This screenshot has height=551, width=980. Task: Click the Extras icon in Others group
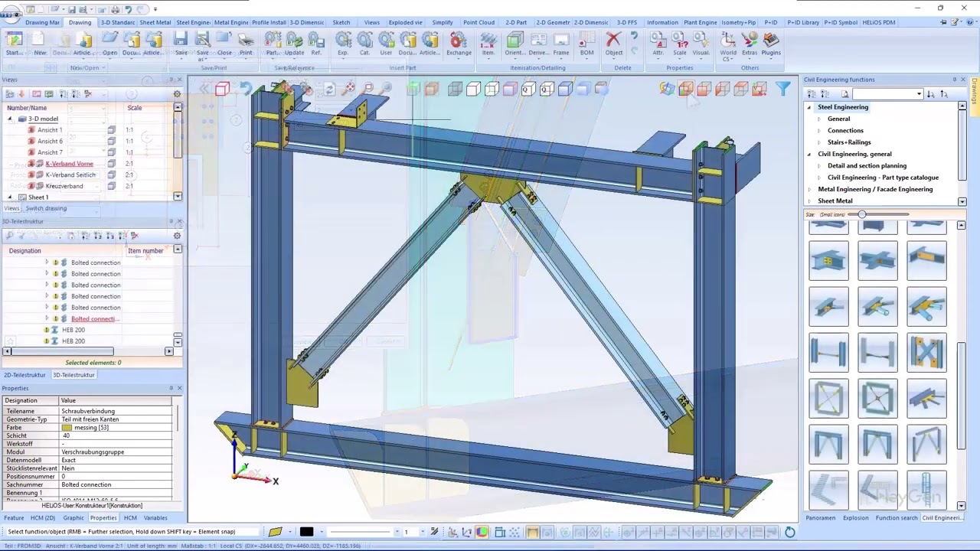[750, 43]
